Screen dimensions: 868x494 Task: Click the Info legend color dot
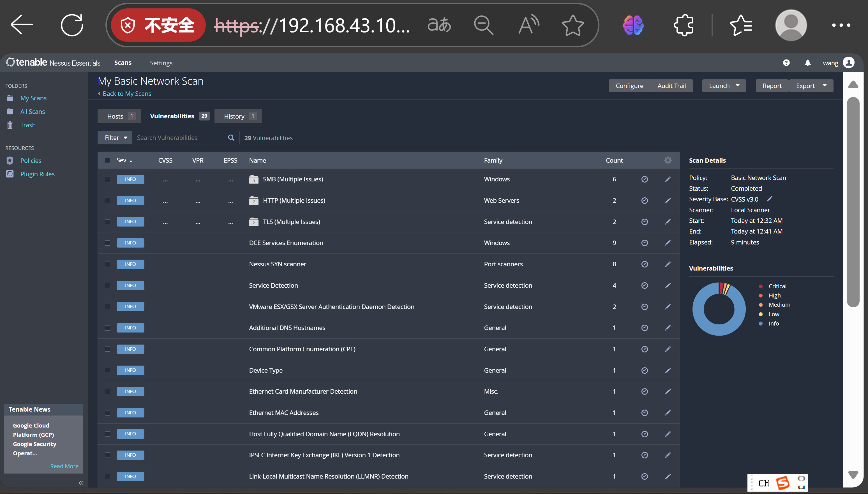(760, 323)
